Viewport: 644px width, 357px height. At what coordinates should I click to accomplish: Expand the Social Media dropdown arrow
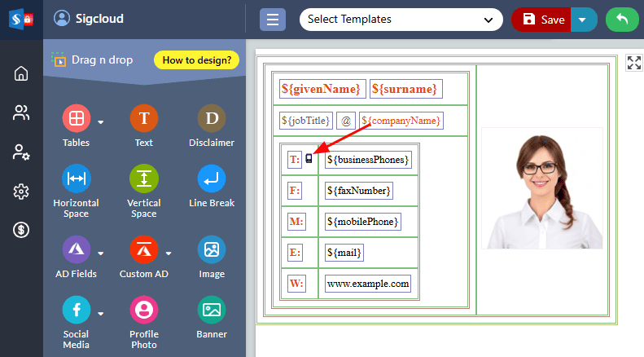tap(101, 312)
